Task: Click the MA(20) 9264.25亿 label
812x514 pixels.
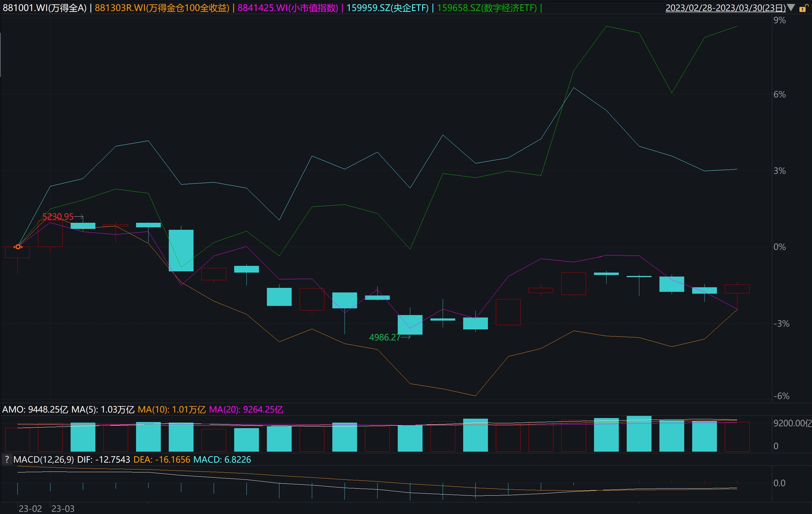Action: [x=246, y=409]
